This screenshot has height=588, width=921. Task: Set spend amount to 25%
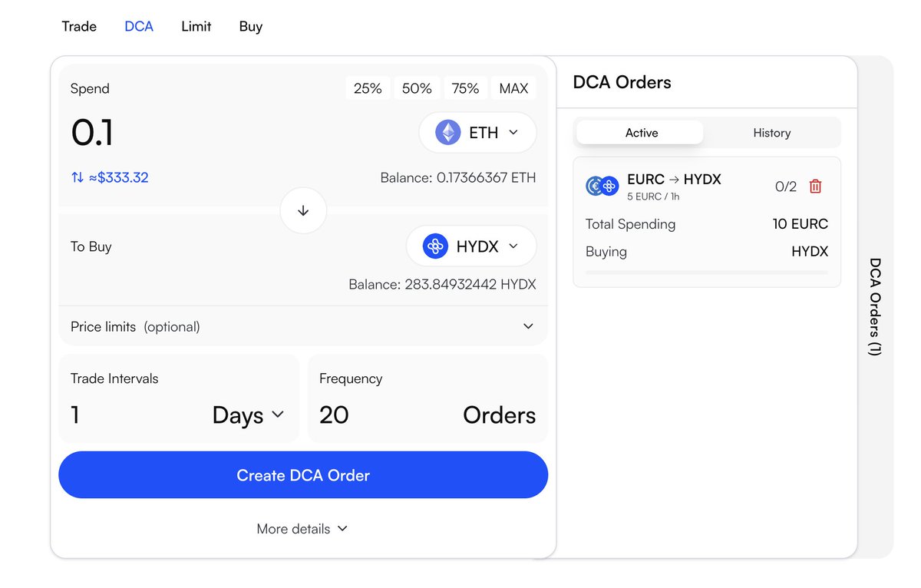pyautogui.click(x=368, y=88)
